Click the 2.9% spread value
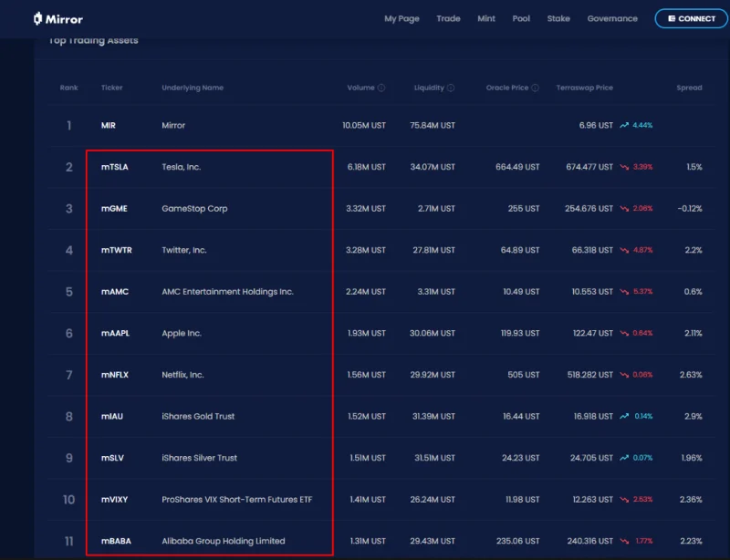730x560 pixels. [x=693, y=416]
